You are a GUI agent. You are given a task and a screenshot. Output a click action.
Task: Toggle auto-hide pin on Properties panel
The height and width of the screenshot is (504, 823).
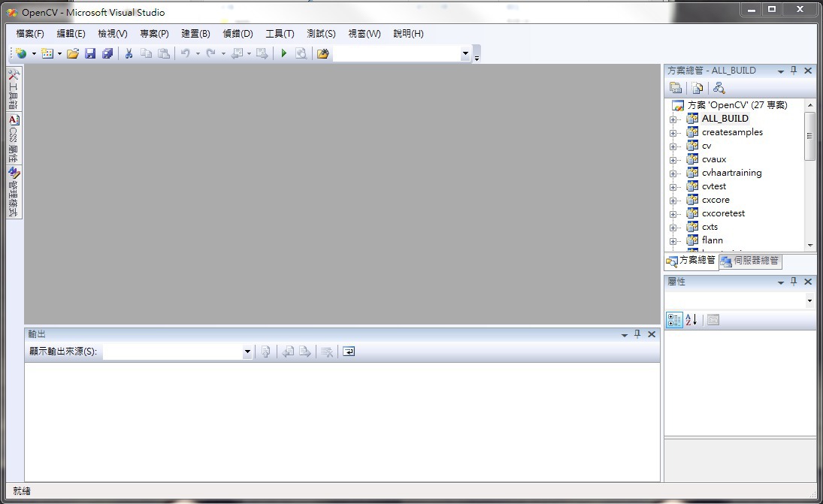tap(794, 282)
